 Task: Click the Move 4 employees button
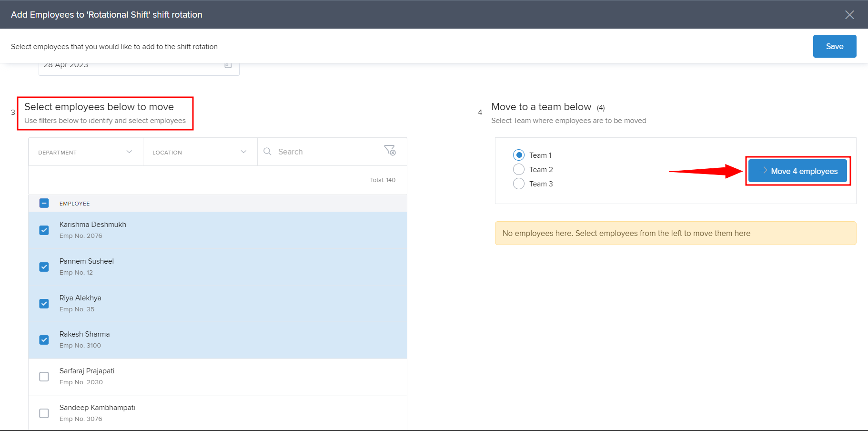click(x=797, y=171)
